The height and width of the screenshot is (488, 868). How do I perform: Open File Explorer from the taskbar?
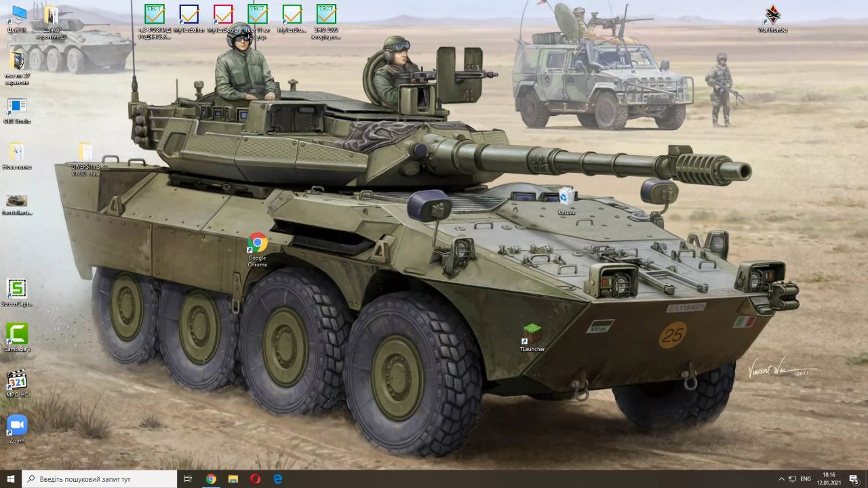[x=233, y=479]
